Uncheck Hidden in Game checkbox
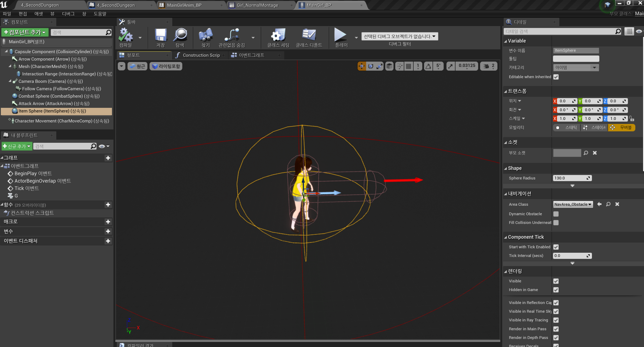Viewport: 644px width, 347px height. pos(556,290)
